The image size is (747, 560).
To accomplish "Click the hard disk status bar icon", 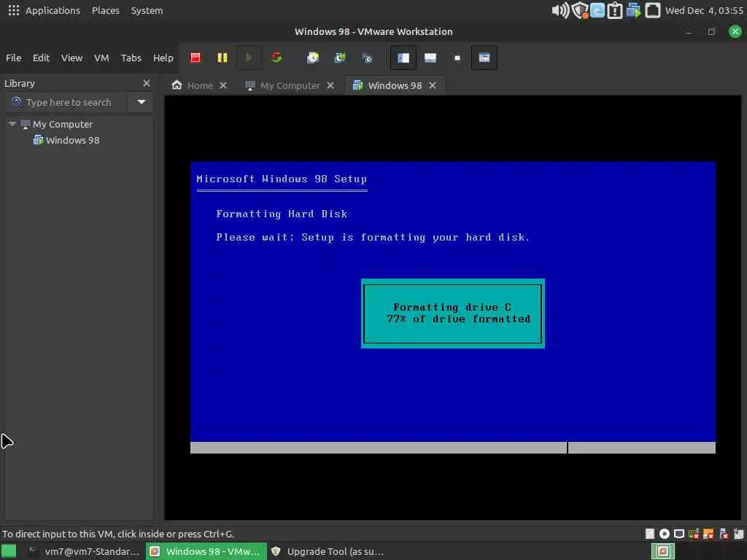I will tap(650, 534).
